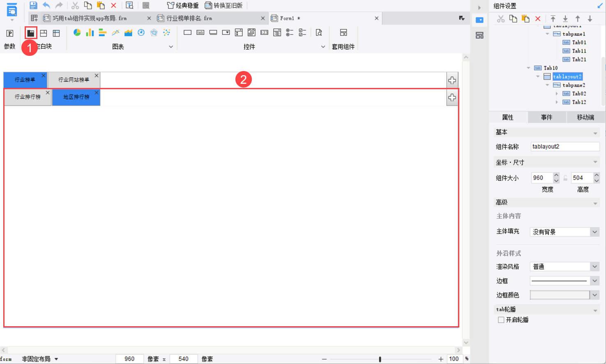
Task: Move component to top in 组件设置 panel
Action: coord(553,18)
